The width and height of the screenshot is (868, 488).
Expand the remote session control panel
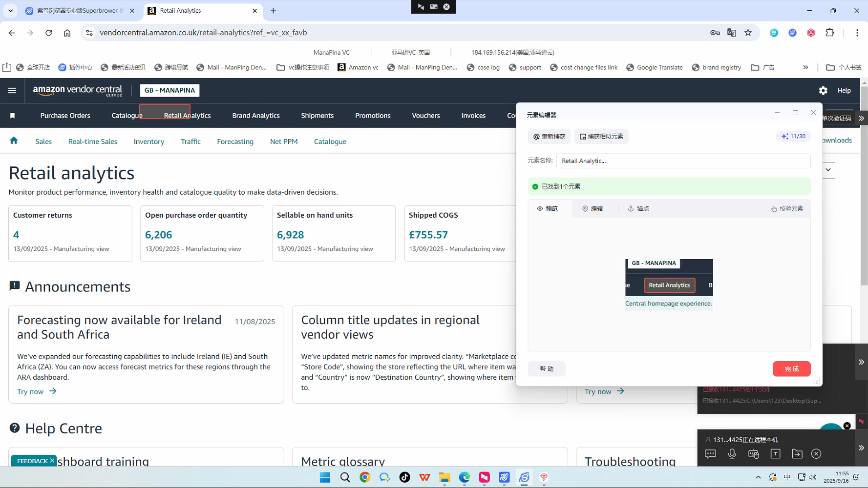(x=861, y=447)
